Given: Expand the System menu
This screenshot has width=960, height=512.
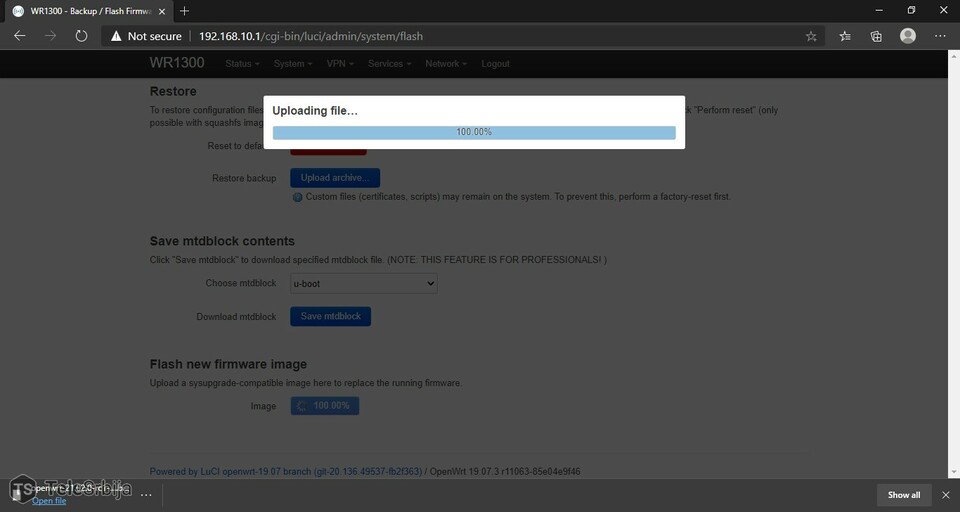Looking at the screenshot, I should 293,64.
